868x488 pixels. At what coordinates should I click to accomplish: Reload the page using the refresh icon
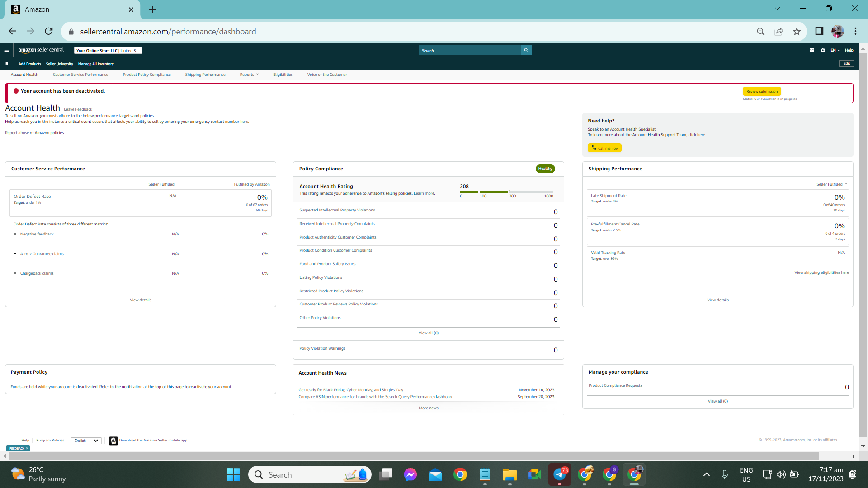tap(49, 31)
